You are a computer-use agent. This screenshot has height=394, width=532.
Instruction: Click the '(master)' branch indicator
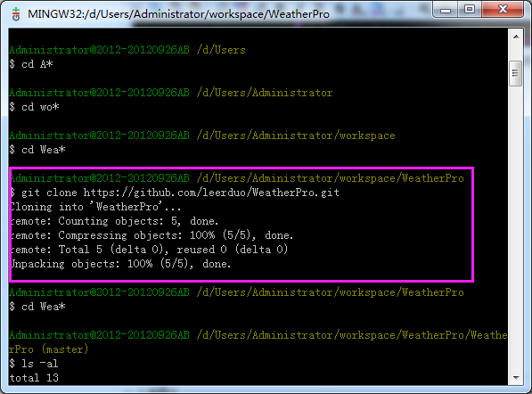(65, 349)
